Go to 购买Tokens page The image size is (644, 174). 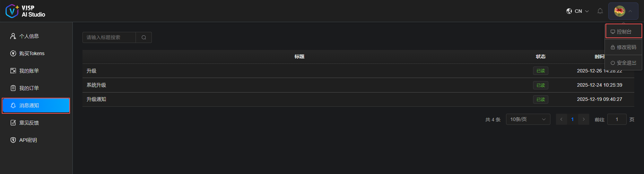(32, 53)
